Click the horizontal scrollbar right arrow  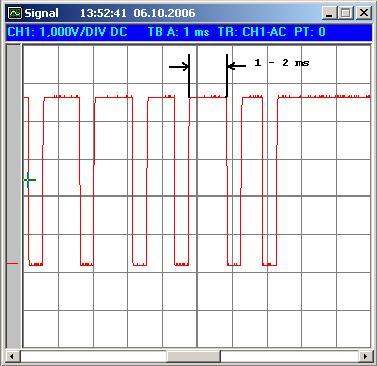365,356
